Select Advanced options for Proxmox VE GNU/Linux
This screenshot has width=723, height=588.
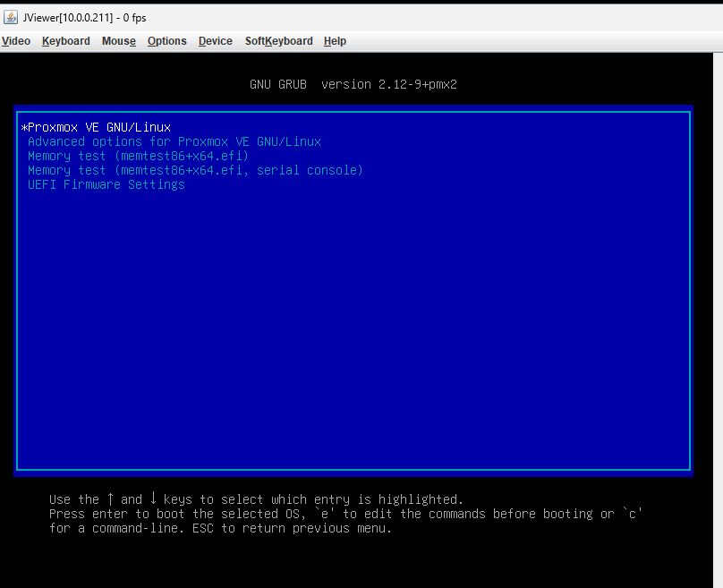(174, 141)
